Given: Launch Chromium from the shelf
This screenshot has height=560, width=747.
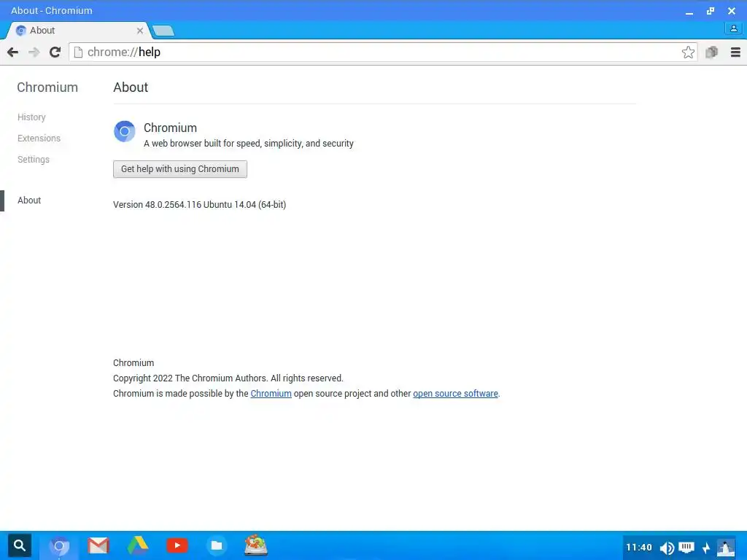Looking at the screenshot, I should pos(60,545).
